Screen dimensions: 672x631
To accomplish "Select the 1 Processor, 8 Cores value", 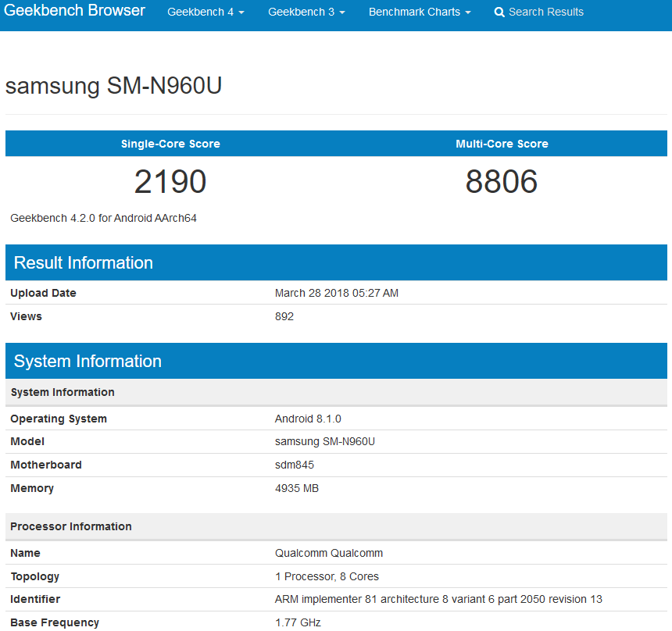I will pos(327,576).
